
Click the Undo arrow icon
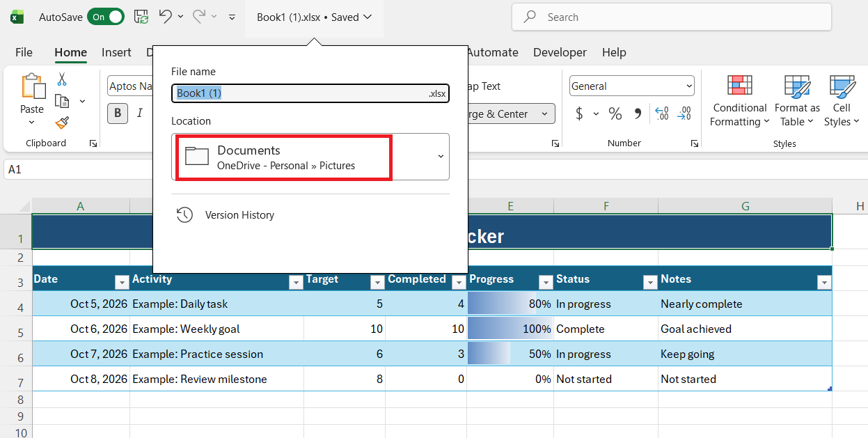(165, 16)
